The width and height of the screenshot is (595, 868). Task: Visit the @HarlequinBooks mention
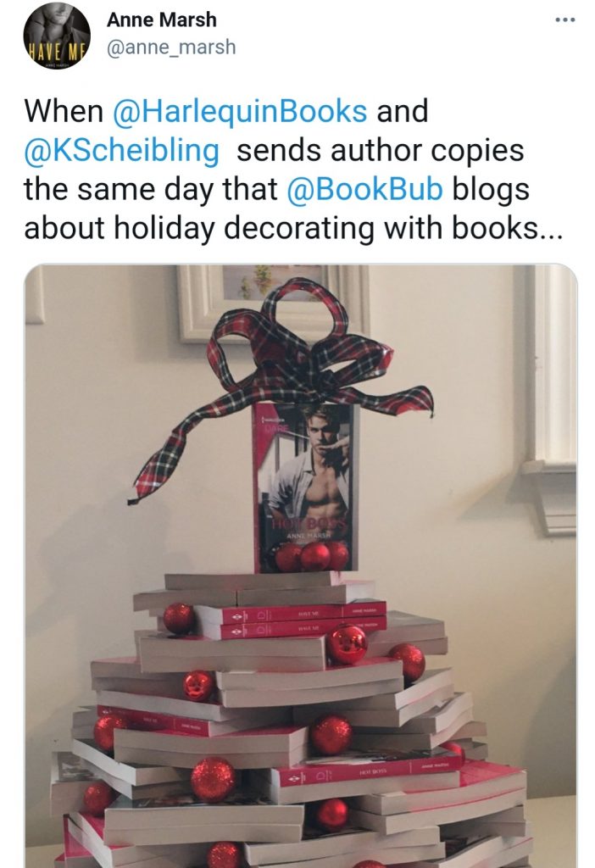tap(240, 111)
